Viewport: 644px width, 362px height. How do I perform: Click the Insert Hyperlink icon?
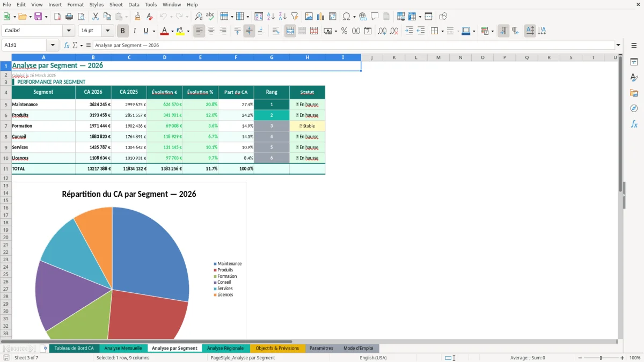pos(363,17)
